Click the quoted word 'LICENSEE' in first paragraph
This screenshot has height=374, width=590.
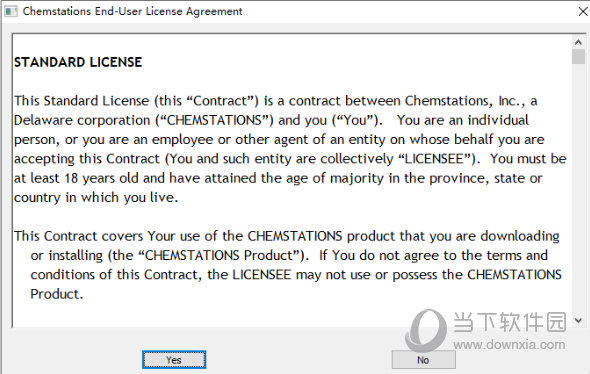point(434,159)
